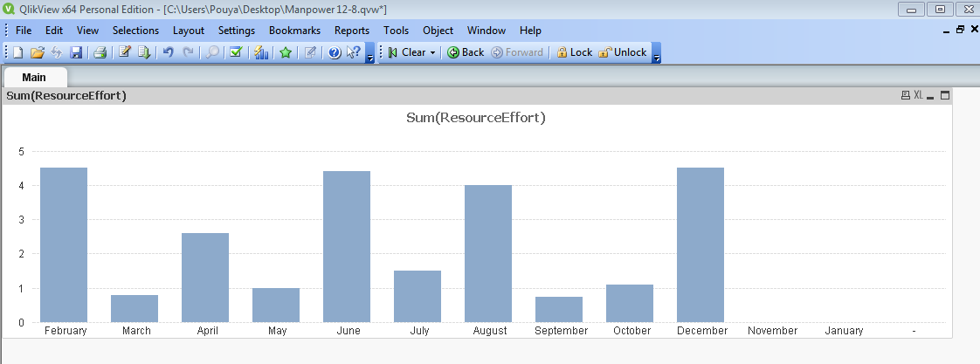The width and height of the screenshot is (980, 364).
Task: Open the File menu
Action: 23,31
